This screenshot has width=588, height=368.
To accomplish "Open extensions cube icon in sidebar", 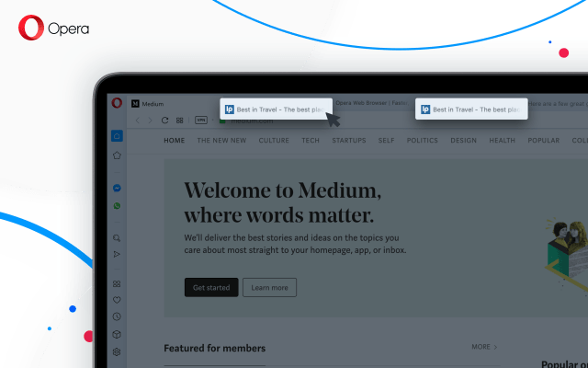I will [117, 334].
